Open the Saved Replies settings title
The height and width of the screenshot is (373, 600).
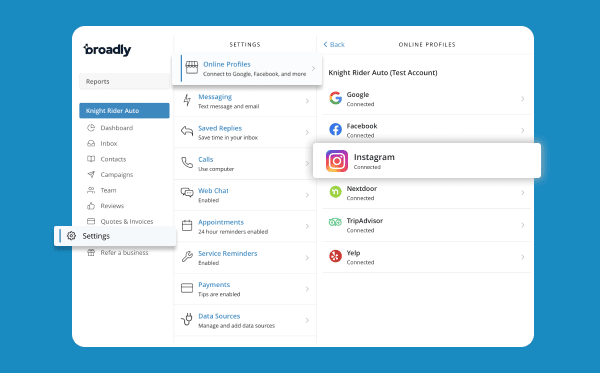click(220, 128)
